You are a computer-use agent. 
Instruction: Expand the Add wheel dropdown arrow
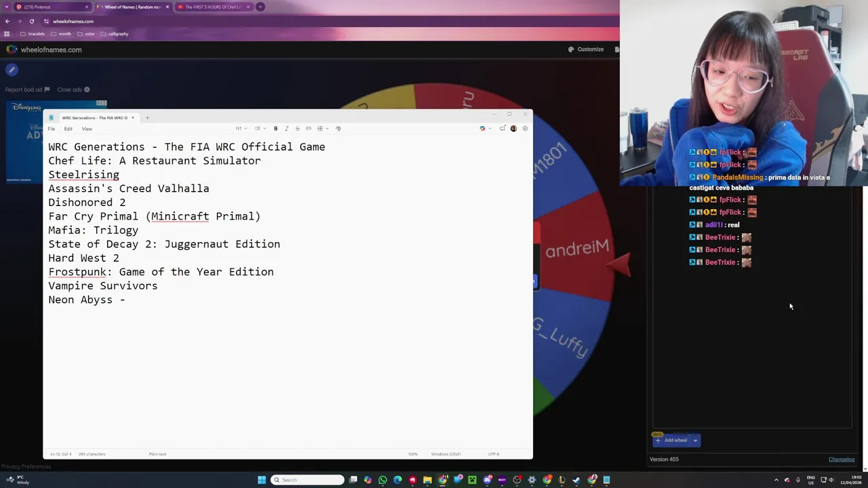[x=695, y=441]
